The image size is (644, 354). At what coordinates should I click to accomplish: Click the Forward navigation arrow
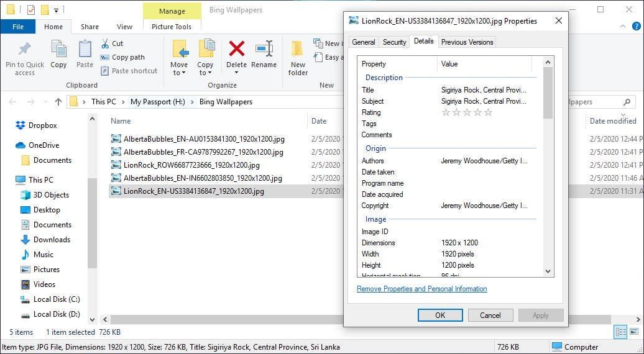pyautogui.click(x=31, y=102)
